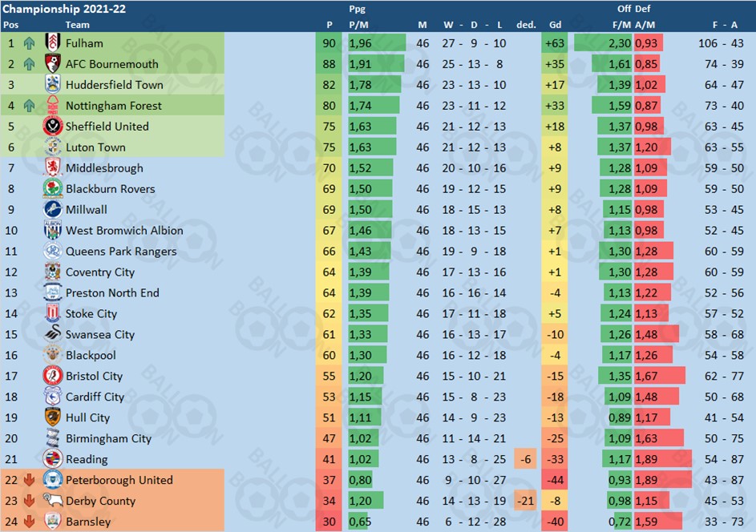Click the Sheffield United crest icon
Screen dimensions: 756x532
[53, 127]
